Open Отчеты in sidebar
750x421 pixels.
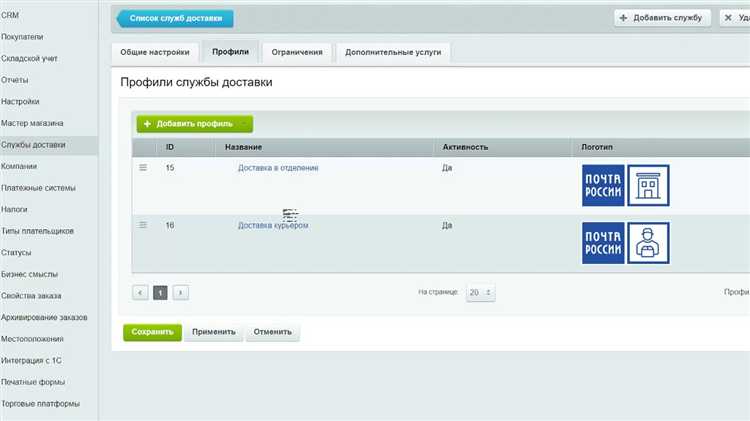point(15,80)
